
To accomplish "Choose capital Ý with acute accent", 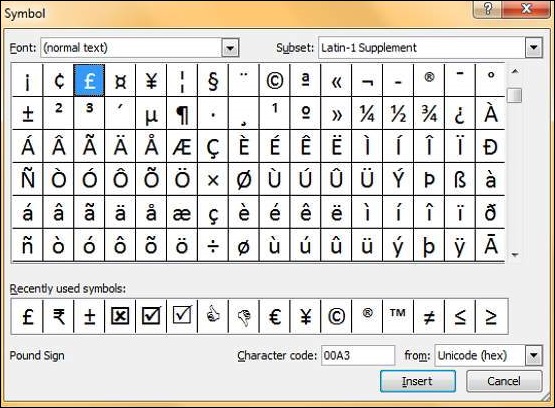I will 398,179.
